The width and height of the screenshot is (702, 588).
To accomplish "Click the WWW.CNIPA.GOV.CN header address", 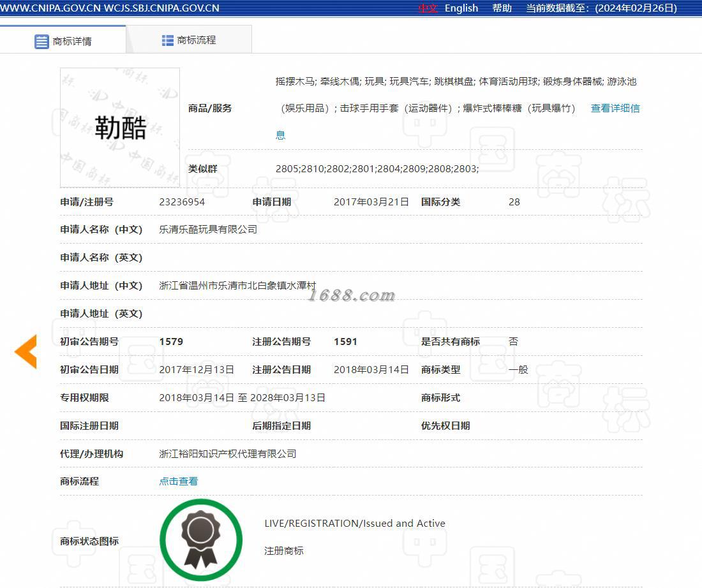I will coord(50,8).
